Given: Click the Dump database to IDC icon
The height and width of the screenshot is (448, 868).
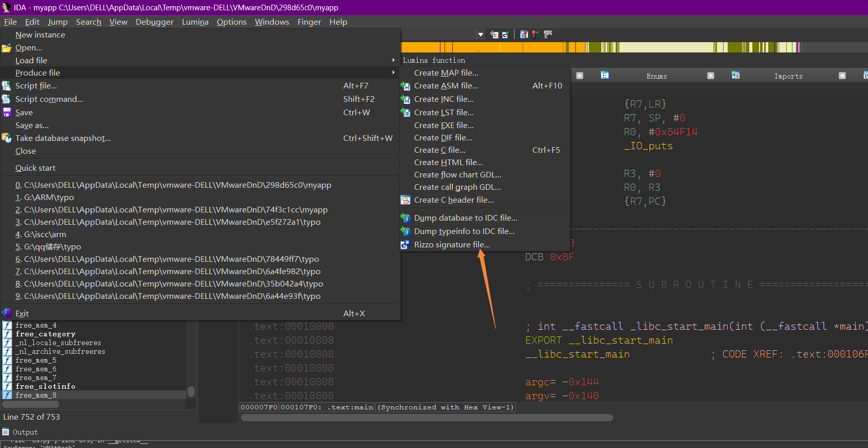Looking at the screenshot, I should point(405,218).
